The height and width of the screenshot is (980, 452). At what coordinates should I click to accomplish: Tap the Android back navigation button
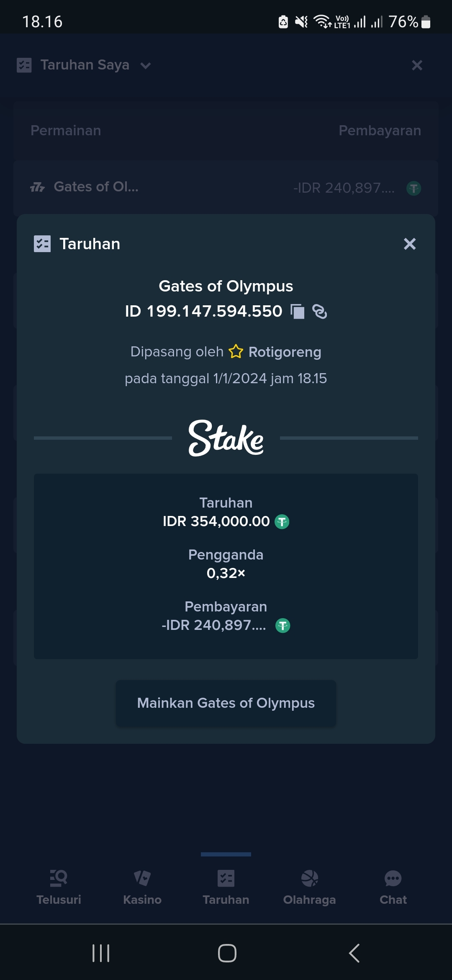click(x=354, y=953)
